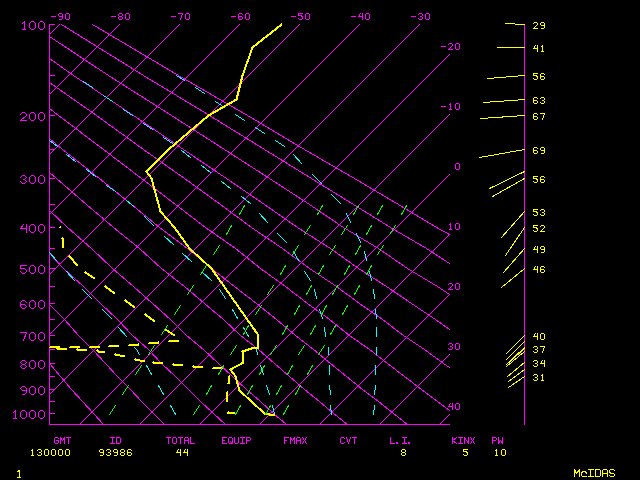Click the wind speed value 69
Viewport: 640px width, 480px height.
pyautogui.click(x=538, y=151)
